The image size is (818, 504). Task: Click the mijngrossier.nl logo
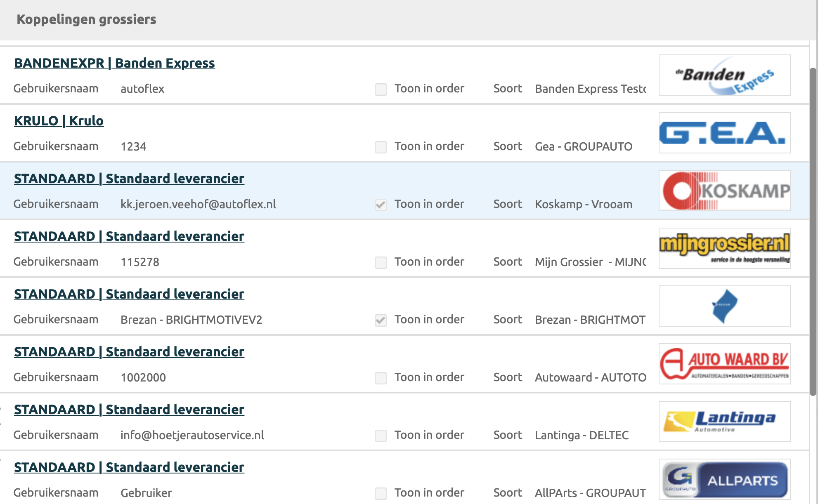pyautogui.click(x=724, y=248)
